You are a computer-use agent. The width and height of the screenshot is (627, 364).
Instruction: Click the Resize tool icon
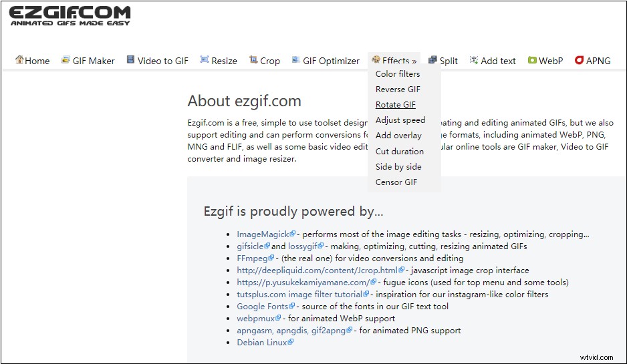[205, 60]
